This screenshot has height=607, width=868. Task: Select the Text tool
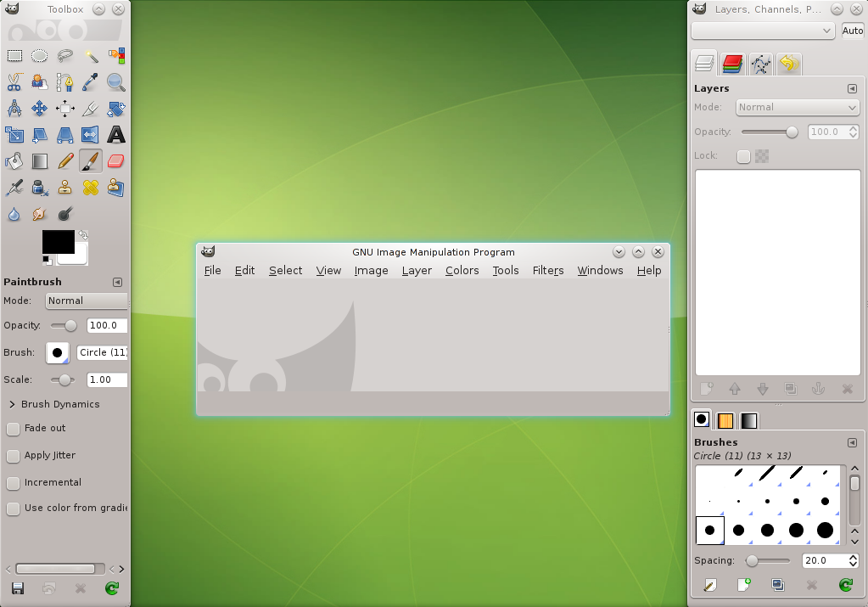pos(116,135)
